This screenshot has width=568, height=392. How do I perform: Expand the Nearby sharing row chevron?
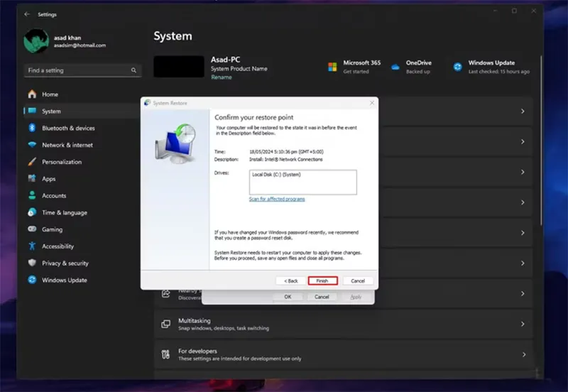pyautogui.click(x=523, y=293)
